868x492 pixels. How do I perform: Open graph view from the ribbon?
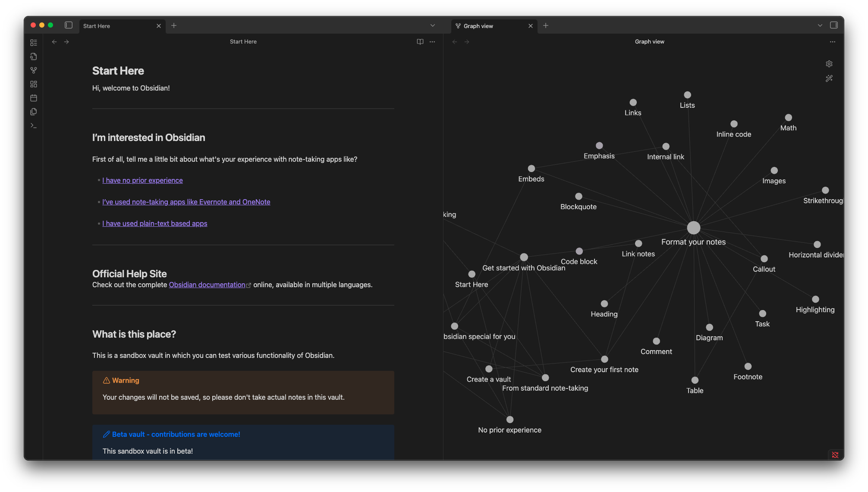click(x=34, y=70)
